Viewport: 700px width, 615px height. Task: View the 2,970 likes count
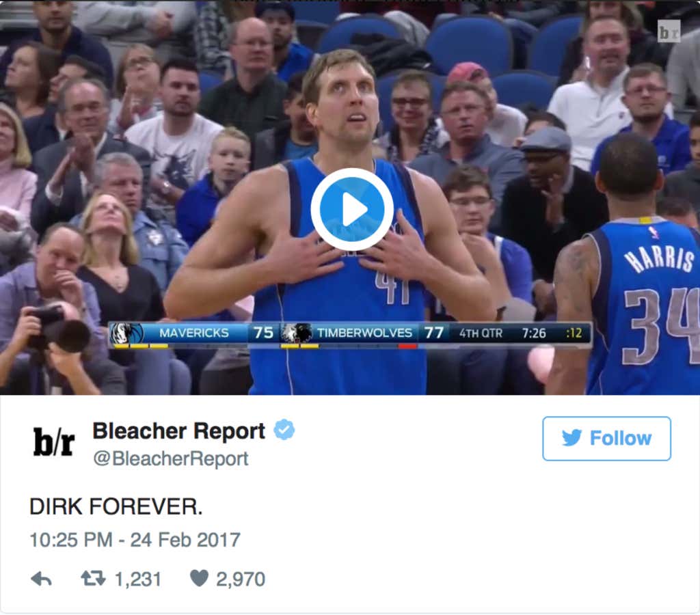[241, 579]
